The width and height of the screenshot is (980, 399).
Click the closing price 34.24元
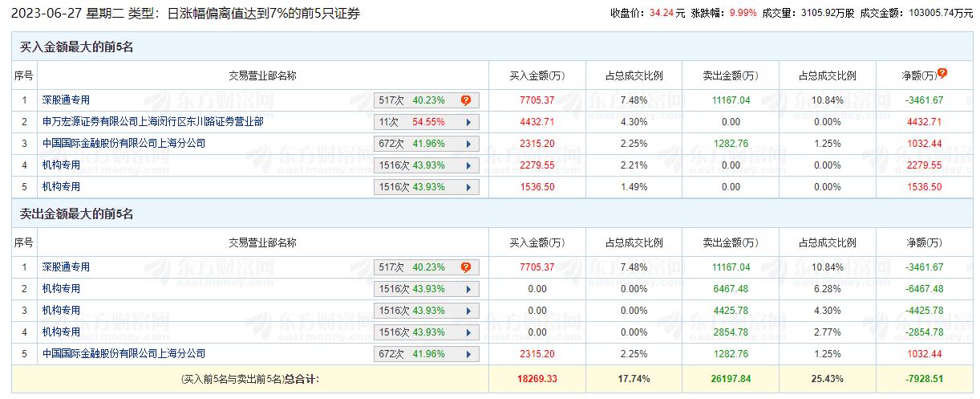[667, 13]
